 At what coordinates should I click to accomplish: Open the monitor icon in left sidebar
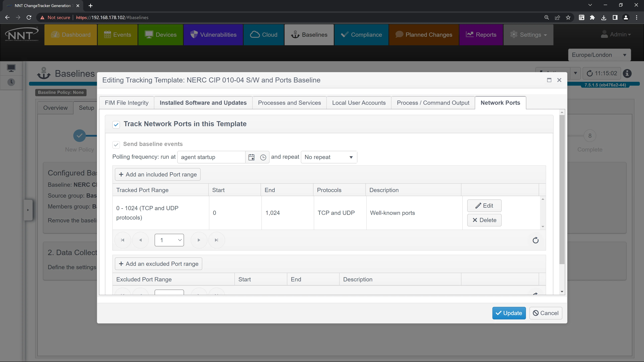click(x=11, y=68)
